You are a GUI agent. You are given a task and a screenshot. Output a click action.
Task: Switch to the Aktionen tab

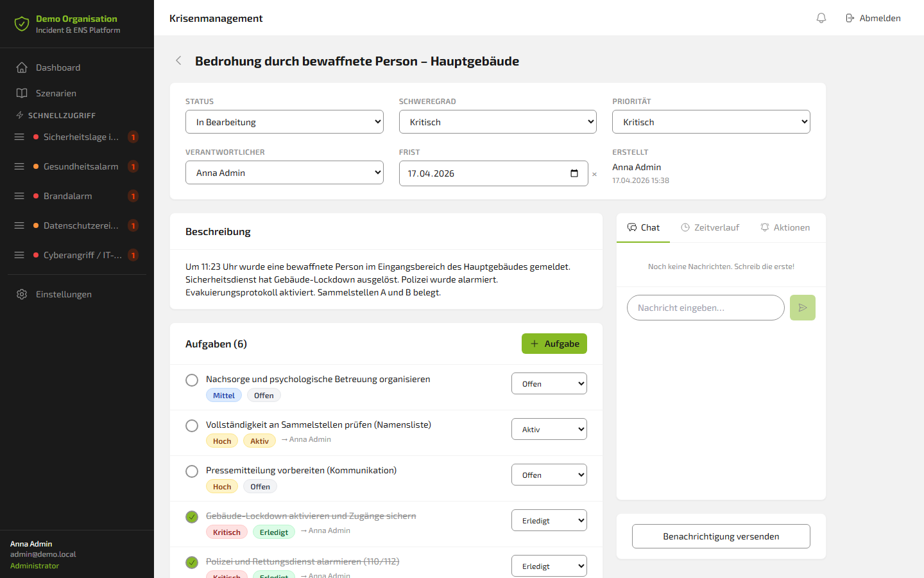[785, 227]
